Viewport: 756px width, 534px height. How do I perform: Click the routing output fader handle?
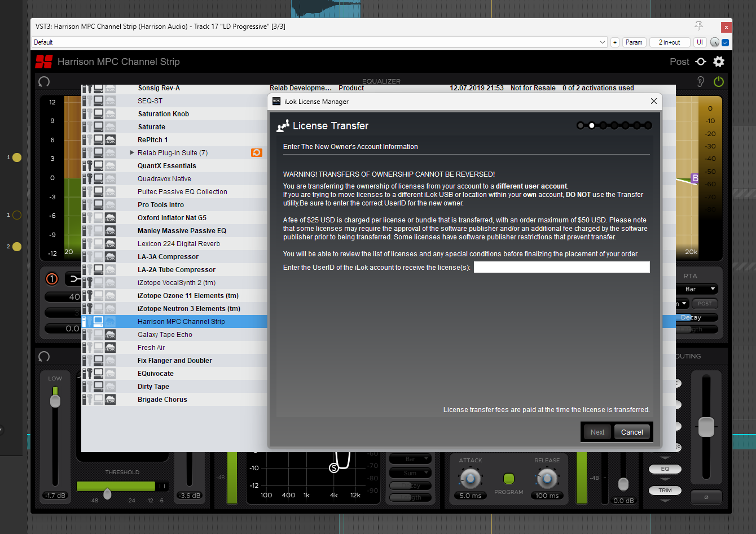706,427
